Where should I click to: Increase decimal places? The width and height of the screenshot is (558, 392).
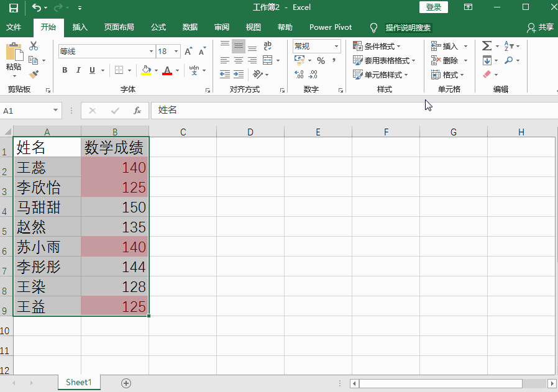pyautogui.click(x=300, y=75)
